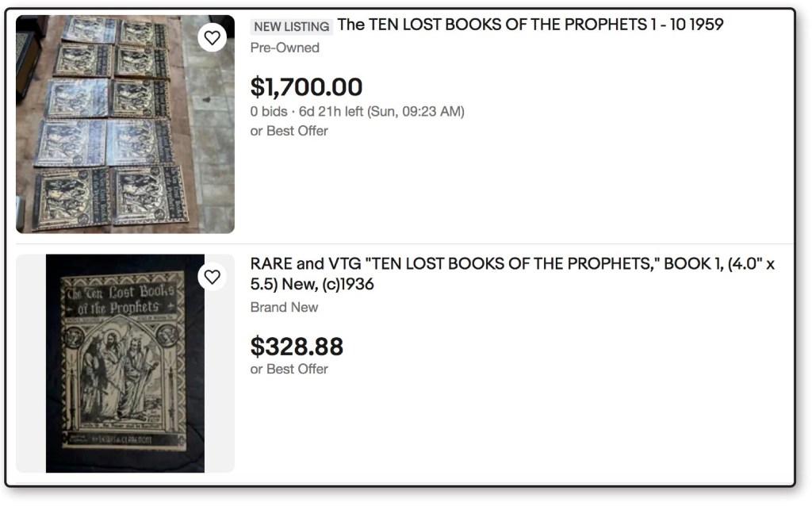This screenshot has height=506, width=812.
Task: Click the bottom-right booklet in first photo
Action: click(x=149, y=194)
